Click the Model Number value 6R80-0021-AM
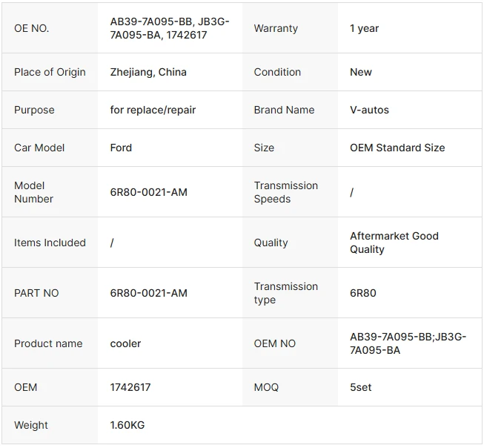484x448 pixels. (x=149, y=192)
